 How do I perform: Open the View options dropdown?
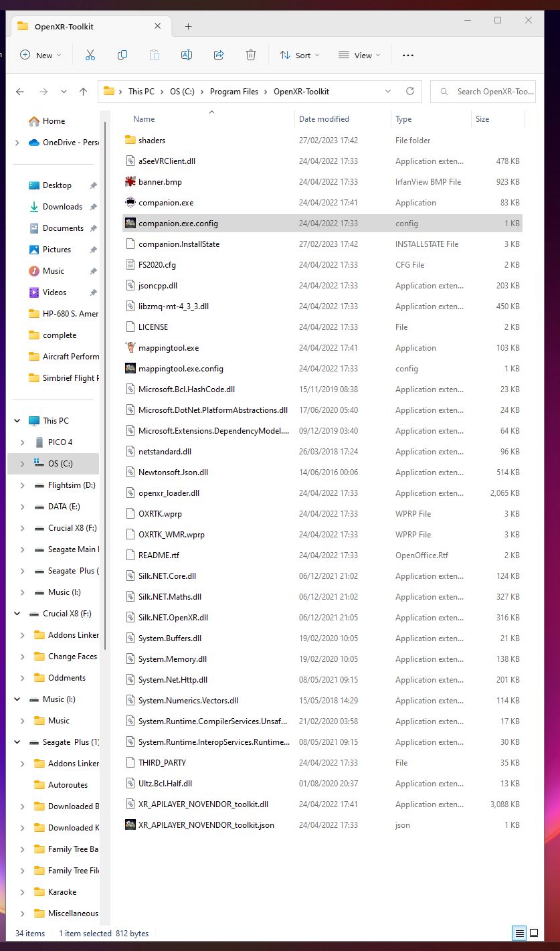[359, 55]
